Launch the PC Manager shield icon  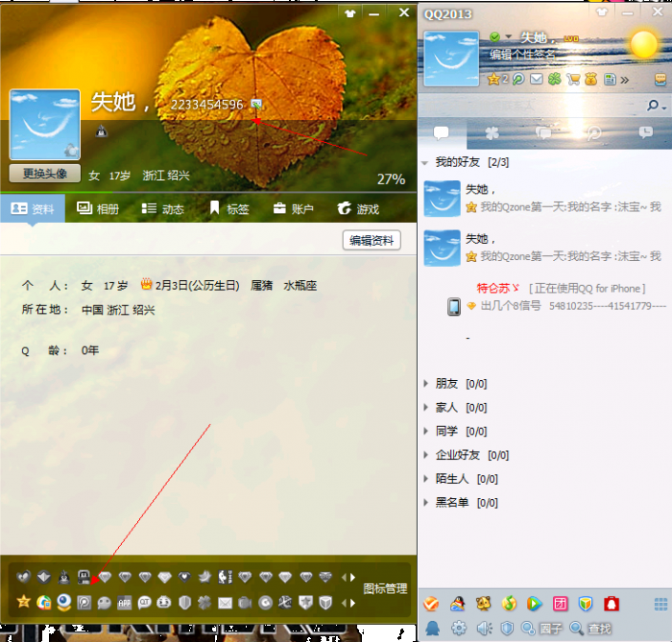pyautogui.click(x=586, y=604)
